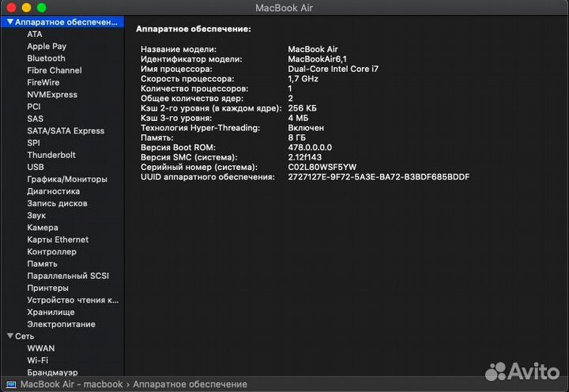Collapse the Сеть section triangle
The image size is (569, 392).
coord(10,336)
